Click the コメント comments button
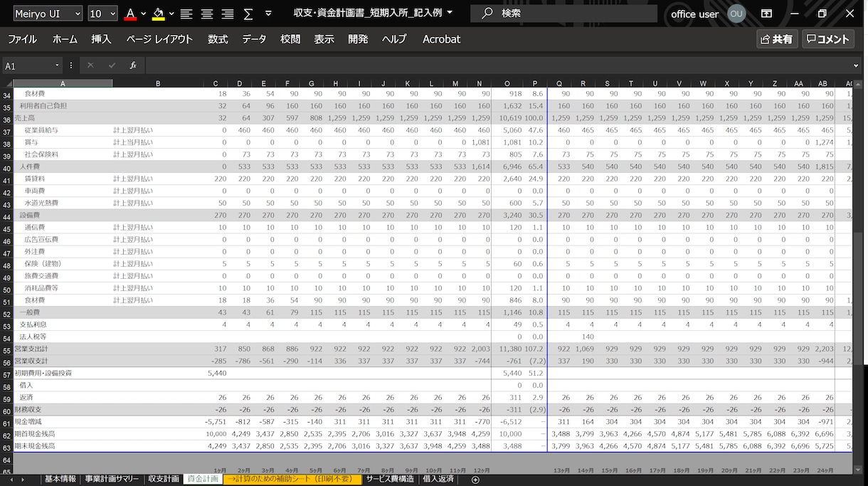 828,39
